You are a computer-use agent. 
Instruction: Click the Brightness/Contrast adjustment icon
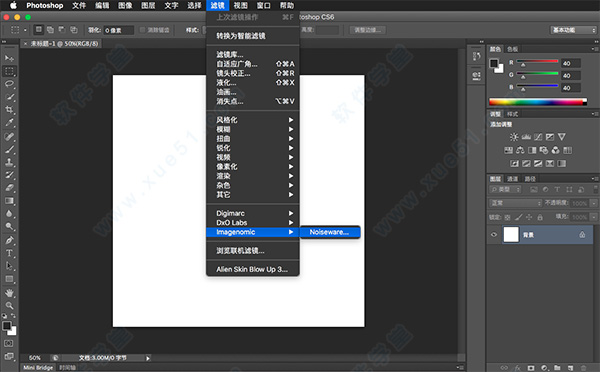pos(514,137)
